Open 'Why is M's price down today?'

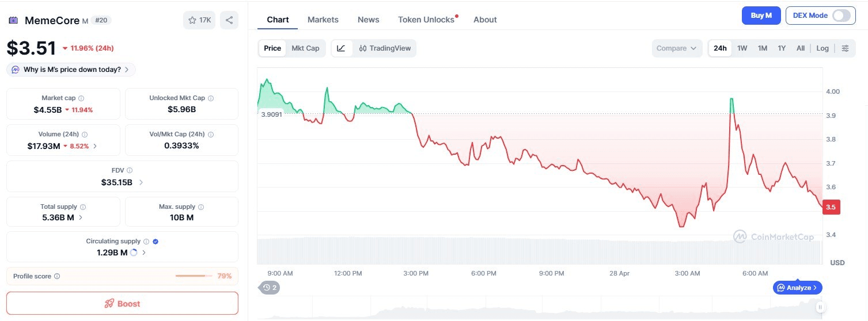click(71, 70)
